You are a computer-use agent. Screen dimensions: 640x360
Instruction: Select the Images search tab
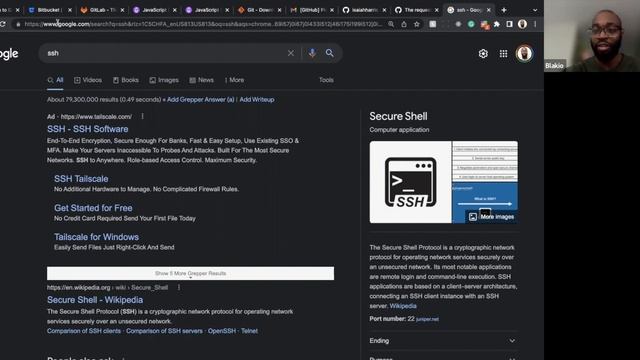164,80
